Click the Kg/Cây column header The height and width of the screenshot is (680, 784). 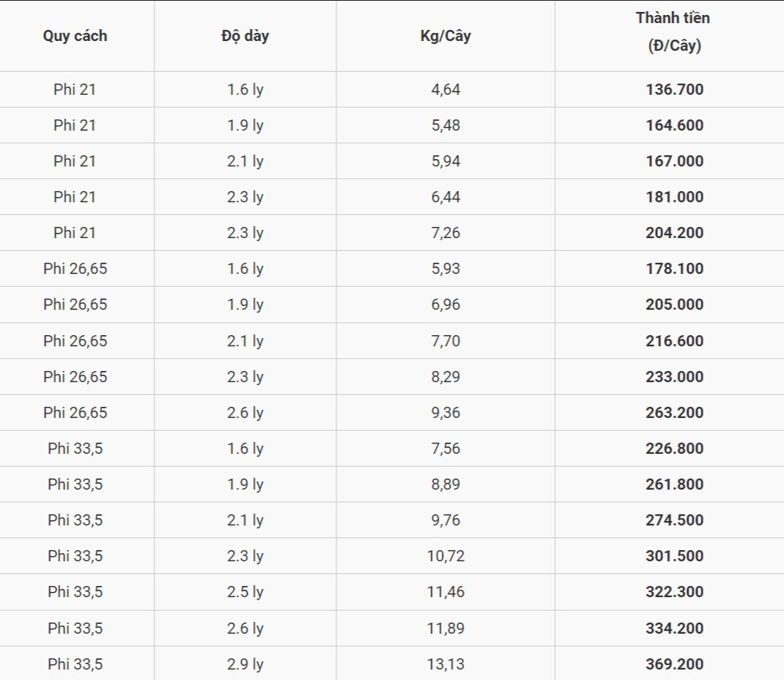pos(445,36)
